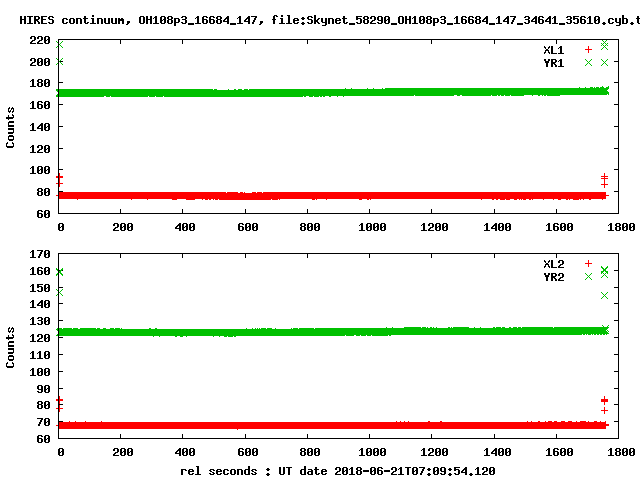640x480 pixels.
Task: Click the 1000 tick label under bottom plot
Action: (x=372, y=452)
